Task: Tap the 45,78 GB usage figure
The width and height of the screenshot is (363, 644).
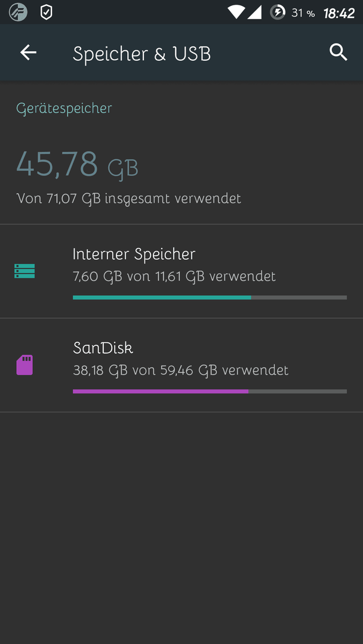Action: 77,165
